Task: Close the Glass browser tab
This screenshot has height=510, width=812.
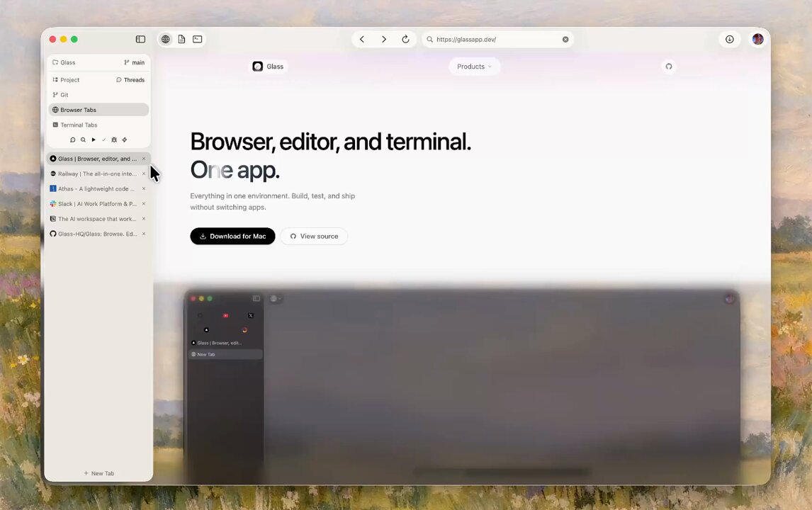Action: click(x=144, y=159)
